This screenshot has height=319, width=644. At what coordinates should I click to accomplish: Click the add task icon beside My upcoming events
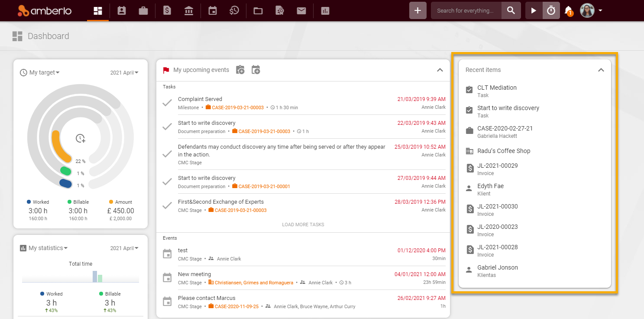pos(240,70)
